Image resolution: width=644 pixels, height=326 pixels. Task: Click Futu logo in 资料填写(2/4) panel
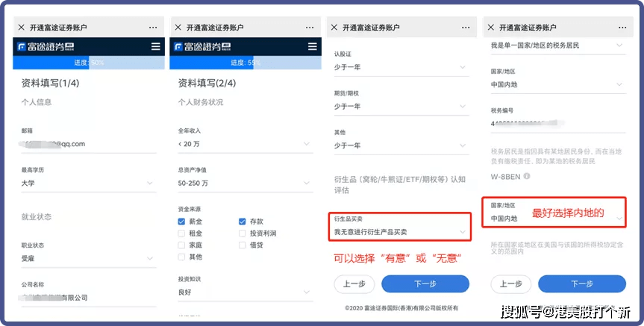point(202,47)
